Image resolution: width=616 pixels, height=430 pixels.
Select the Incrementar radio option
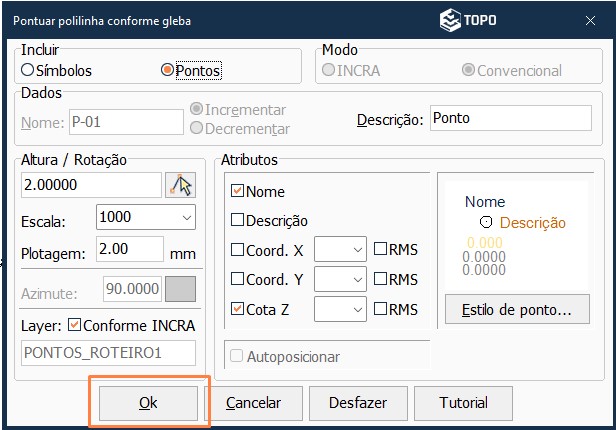[x=238, y=110]
